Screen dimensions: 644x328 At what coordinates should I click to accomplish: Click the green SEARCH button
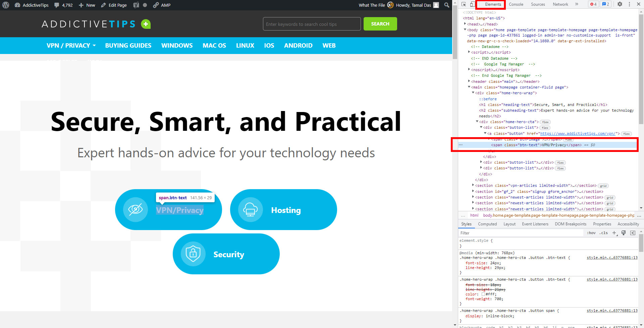[x=380, y=24]
